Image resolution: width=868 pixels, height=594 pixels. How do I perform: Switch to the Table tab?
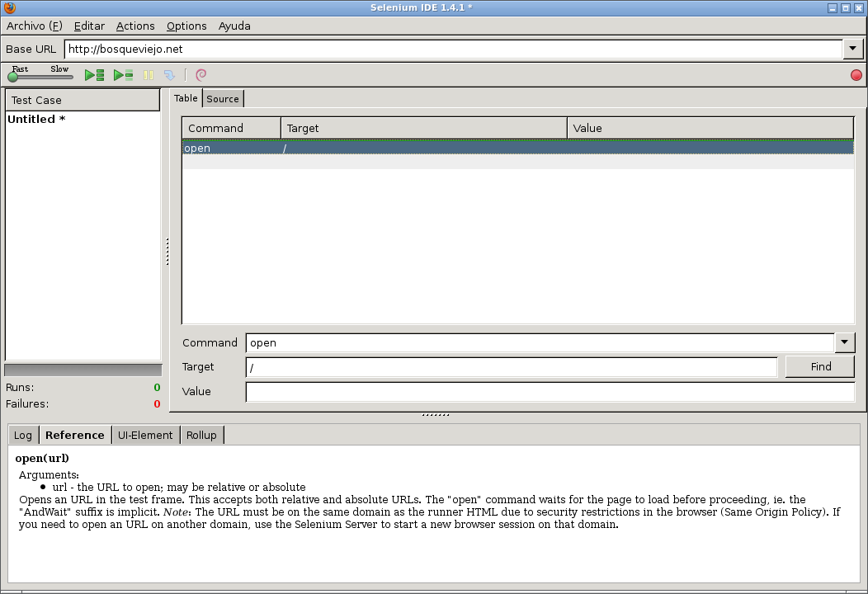[x=186, y=98]
